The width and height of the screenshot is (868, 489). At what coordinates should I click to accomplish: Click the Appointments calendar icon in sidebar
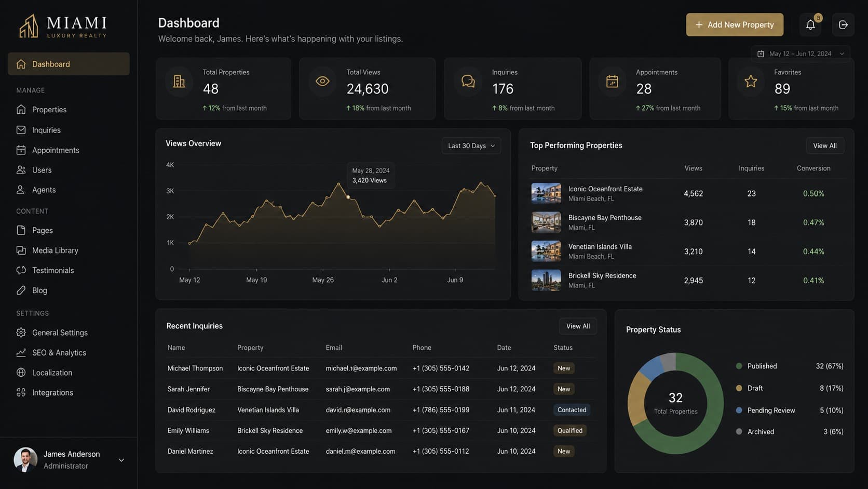click(x=21, y=150)
